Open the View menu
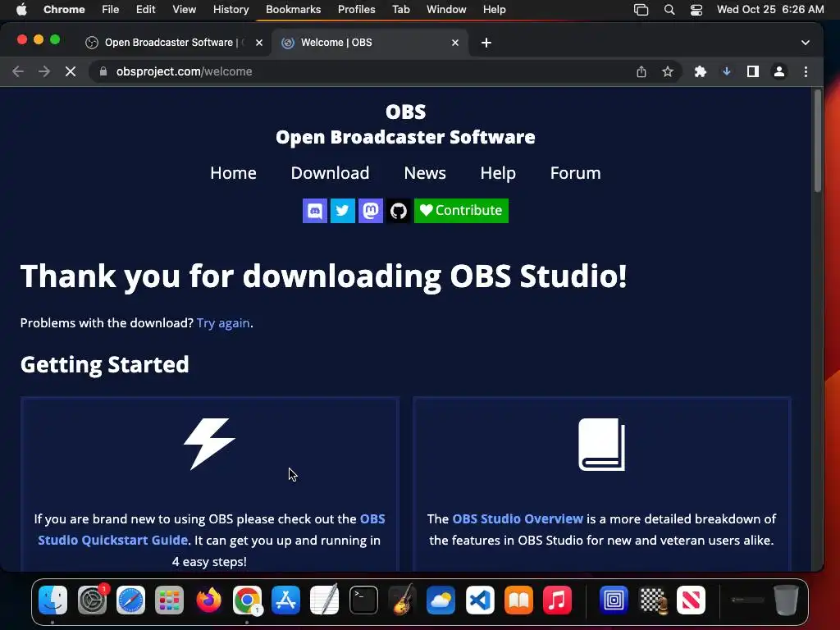The width and height of the screenshot is (840, 630). (185, 10)
